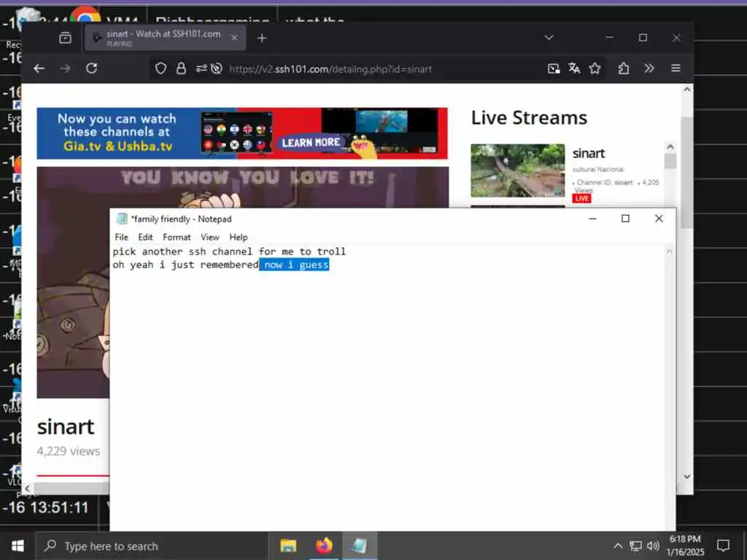
Task: Open the Windows Start menu
Action: [x=18, y=545]
